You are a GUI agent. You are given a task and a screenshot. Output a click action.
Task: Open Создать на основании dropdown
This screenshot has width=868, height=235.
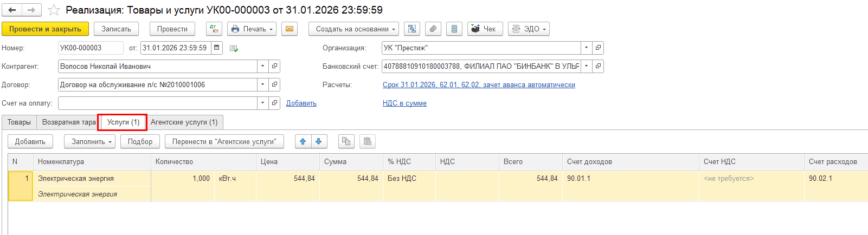tap(354, 29)
